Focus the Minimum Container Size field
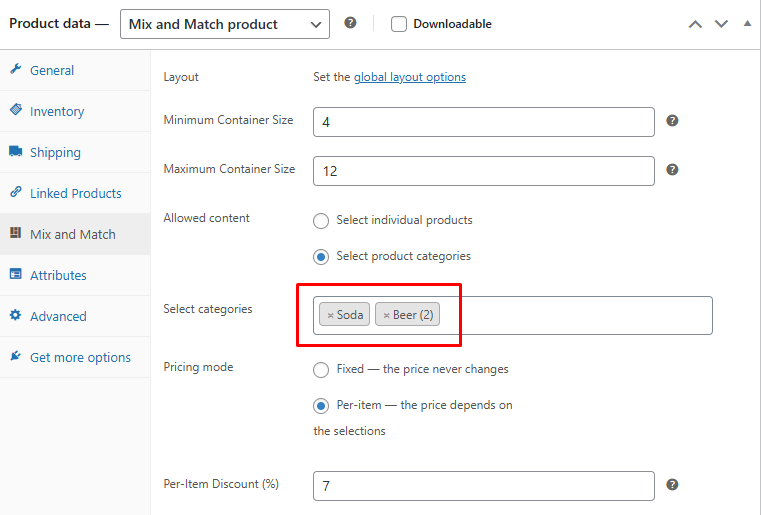This screenshot has width=761, height=515. click(484, 122)
